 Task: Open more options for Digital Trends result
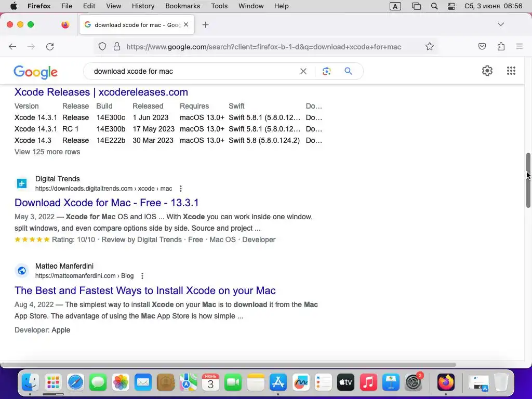[180, 188]
